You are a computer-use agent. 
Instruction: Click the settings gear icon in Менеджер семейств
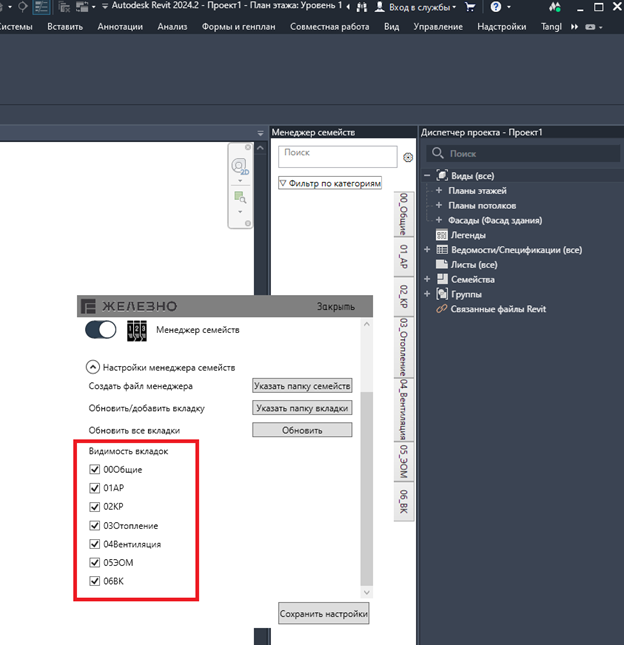coord(408,157)
